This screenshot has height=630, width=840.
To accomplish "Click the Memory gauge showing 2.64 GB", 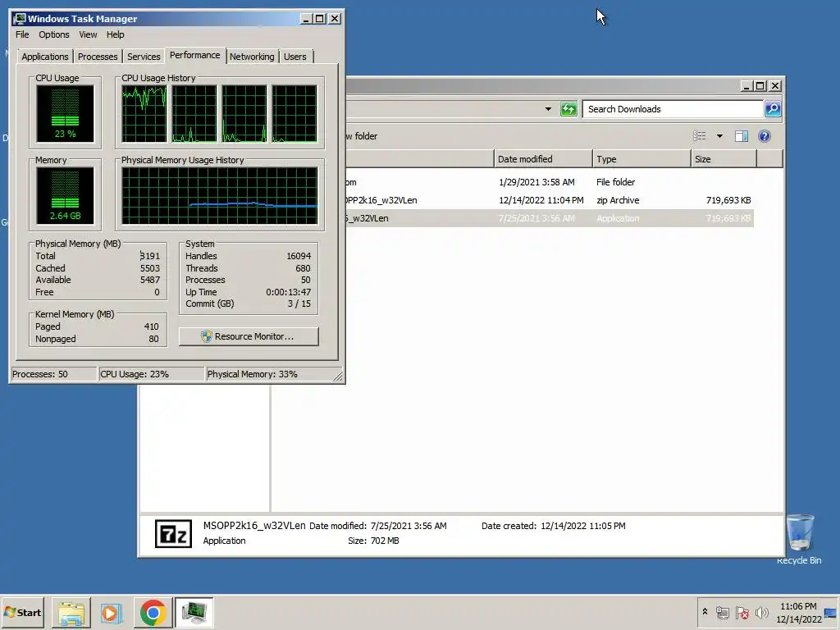I will tap(65, 195).
